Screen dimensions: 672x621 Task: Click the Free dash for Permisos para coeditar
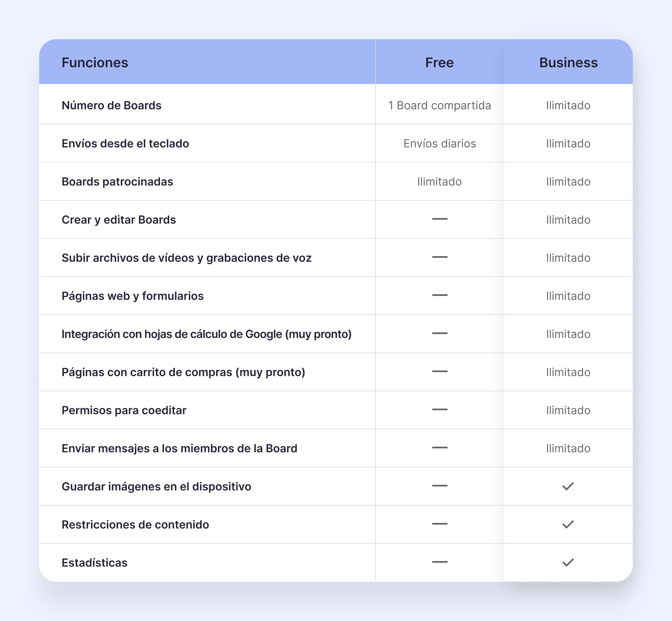[440, 410]
